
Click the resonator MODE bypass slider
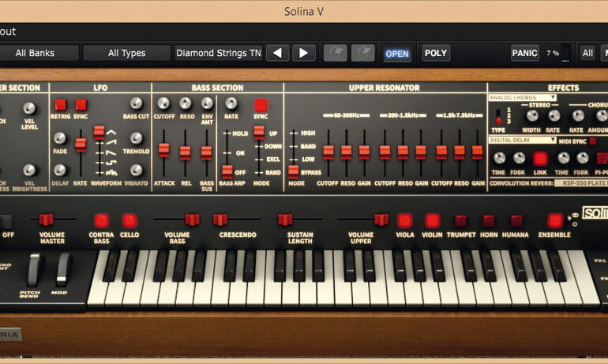(294, 171)
